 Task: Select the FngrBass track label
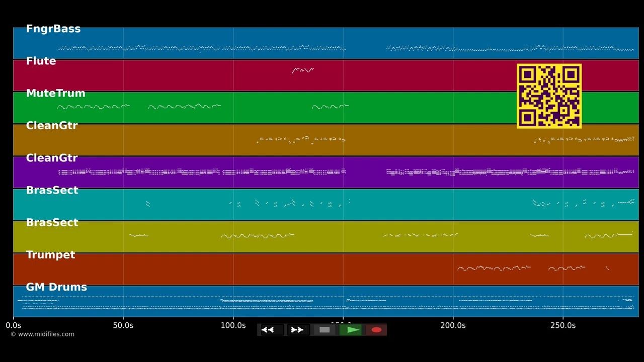[53, 29]
